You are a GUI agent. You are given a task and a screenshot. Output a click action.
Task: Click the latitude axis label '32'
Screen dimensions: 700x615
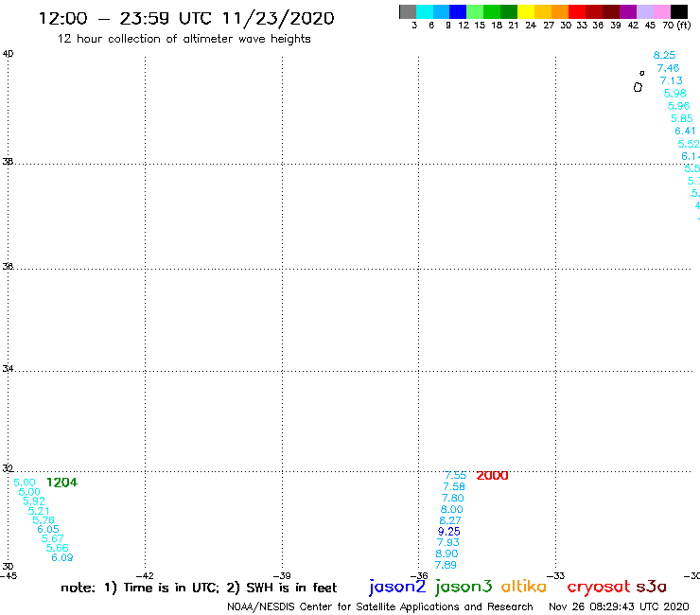click(x=8, y=468)
